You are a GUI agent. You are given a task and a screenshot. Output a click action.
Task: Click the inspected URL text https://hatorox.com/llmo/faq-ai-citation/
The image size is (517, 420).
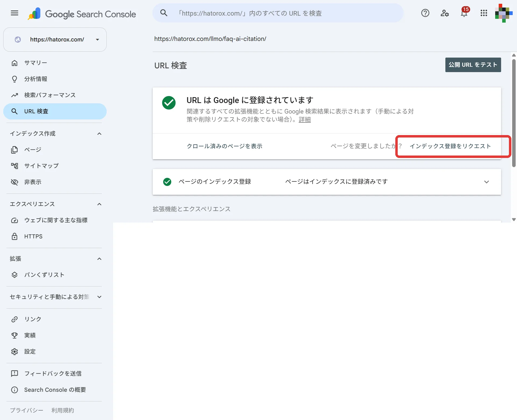coord(210,39)
